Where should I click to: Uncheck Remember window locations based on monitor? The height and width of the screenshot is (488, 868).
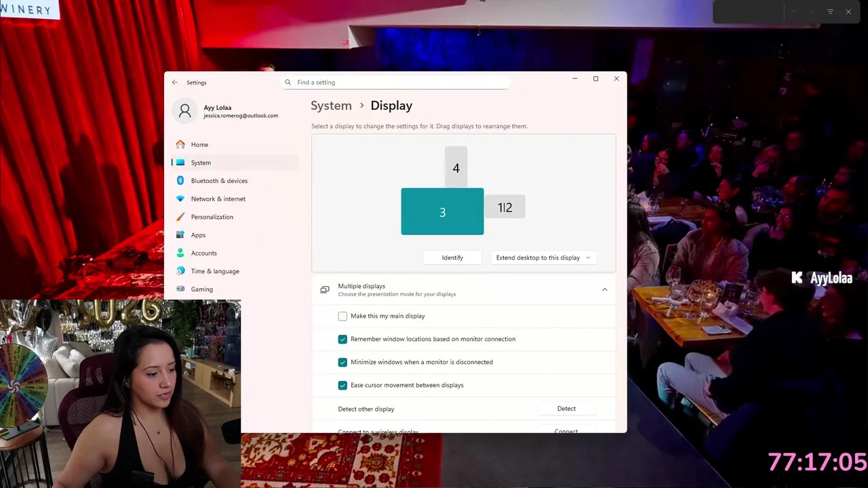point(342,339)
